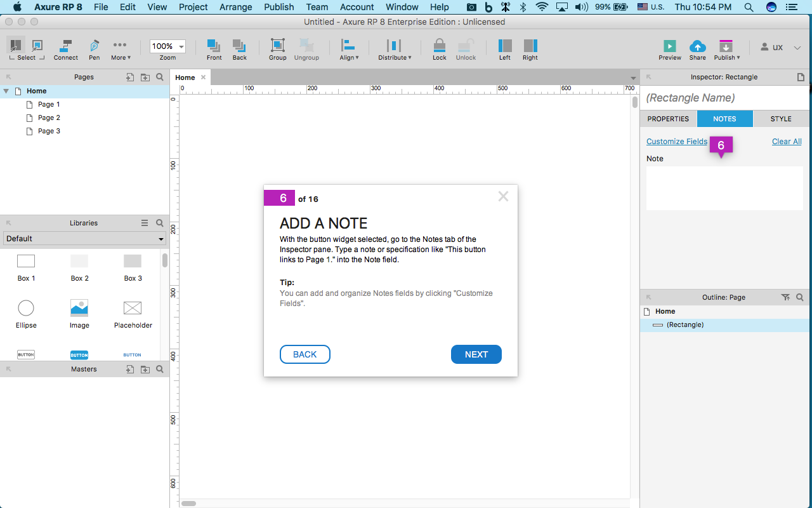Search the Outline pane

800,297
